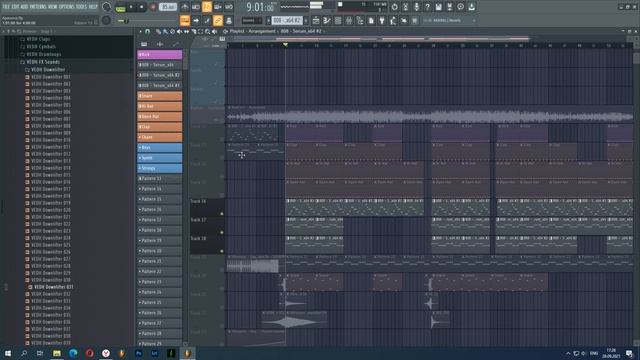Select the playlist Delete tool
This screenshot has width=640, height=360.
172,31
